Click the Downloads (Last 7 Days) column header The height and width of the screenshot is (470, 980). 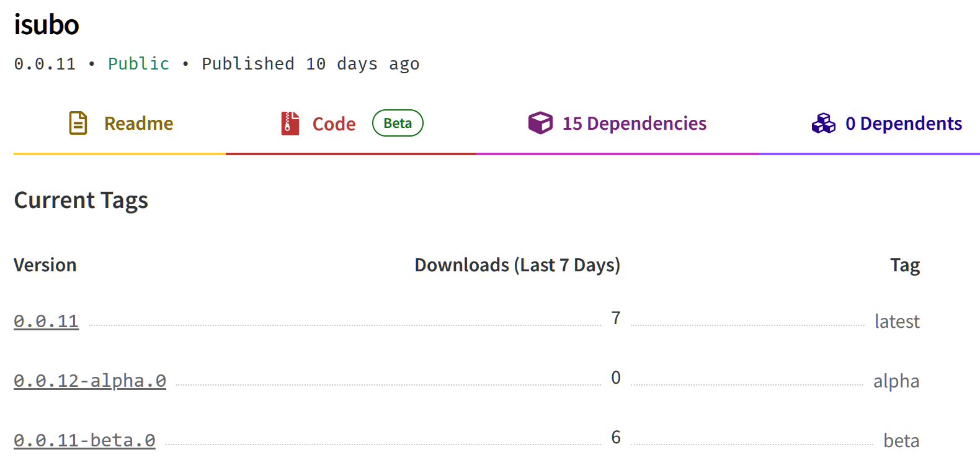pos(517,264)
